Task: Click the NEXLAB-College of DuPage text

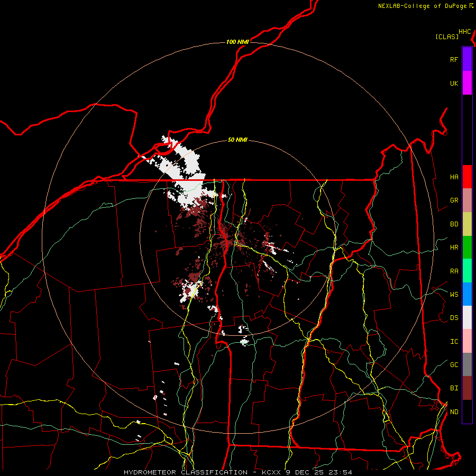Action: coord(422,6)
